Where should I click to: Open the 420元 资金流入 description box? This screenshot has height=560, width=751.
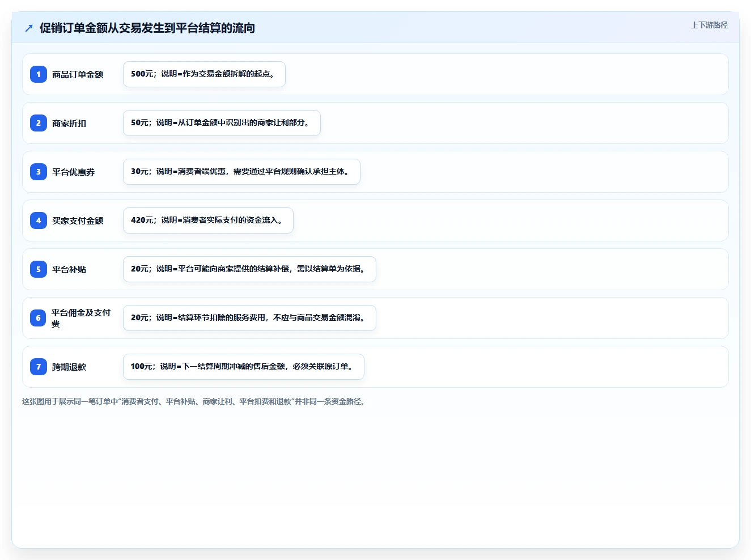point(208,220)
